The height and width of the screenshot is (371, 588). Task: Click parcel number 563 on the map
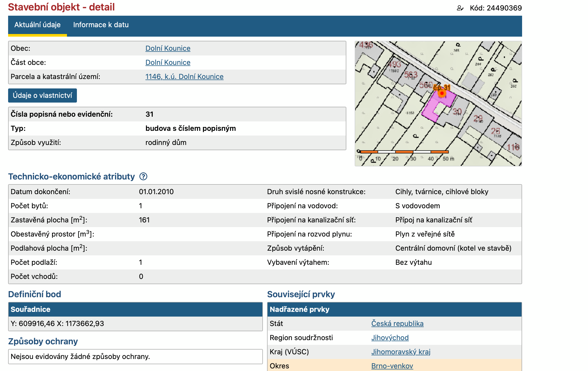[x=411, y=75]
